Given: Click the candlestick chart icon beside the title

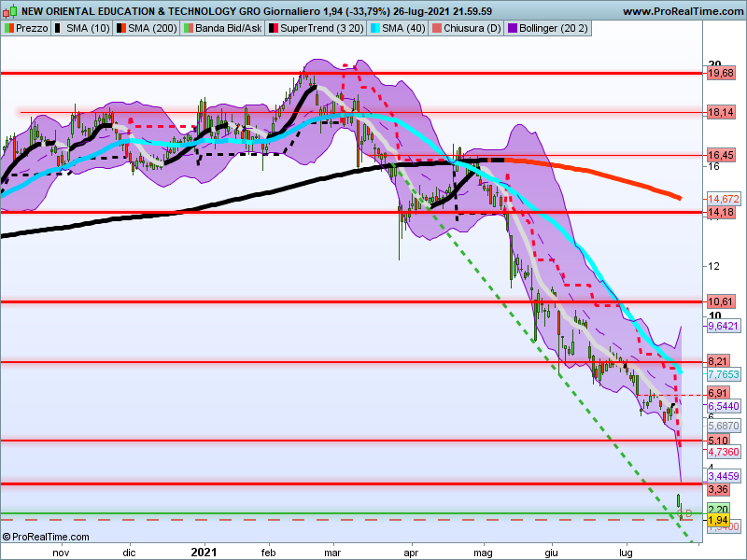Looking at the screenshot, I should (10, 10).
